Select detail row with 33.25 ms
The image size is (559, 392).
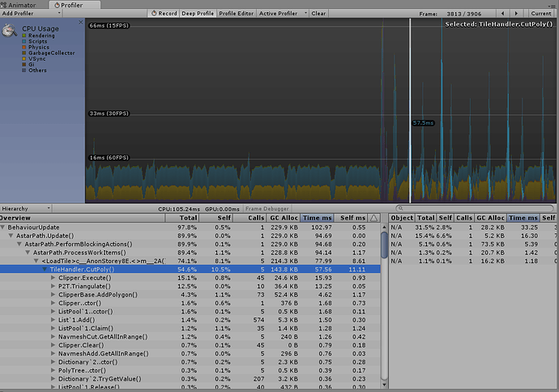pos(473,227)
